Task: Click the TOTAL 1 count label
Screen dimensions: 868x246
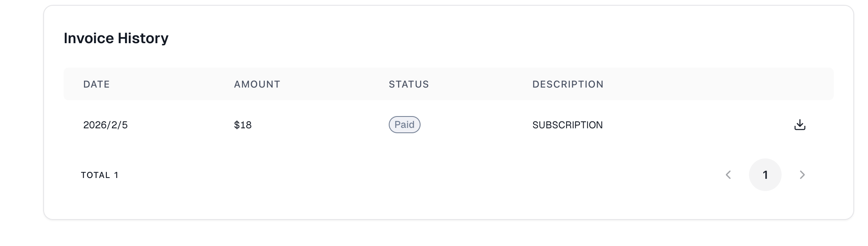Action: point(100,175)
